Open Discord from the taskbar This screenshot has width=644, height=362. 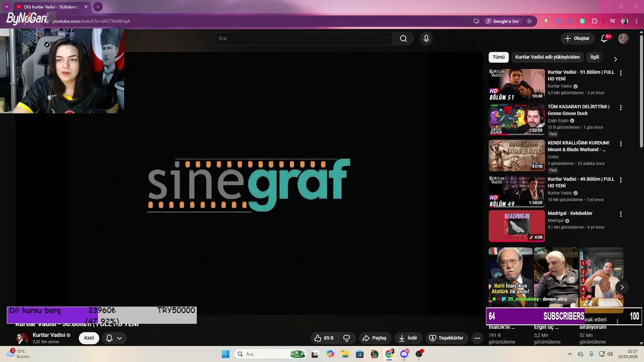405,354
